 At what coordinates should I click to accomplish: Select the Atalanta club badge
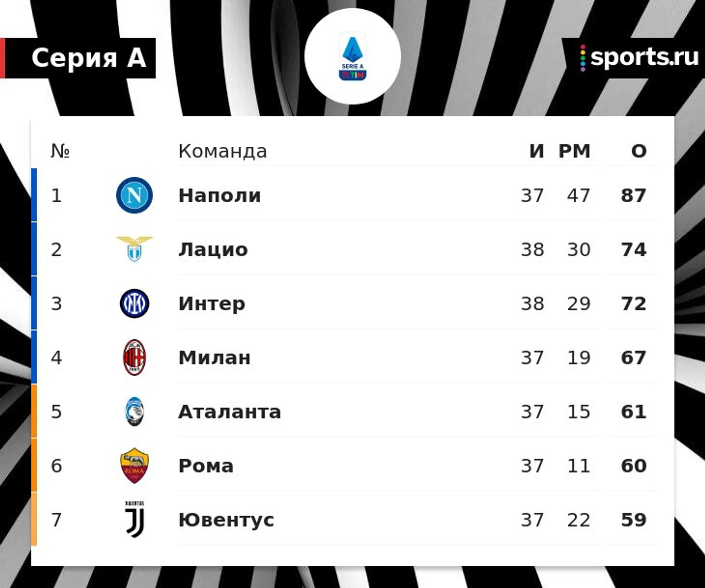[x=134, y=412]
